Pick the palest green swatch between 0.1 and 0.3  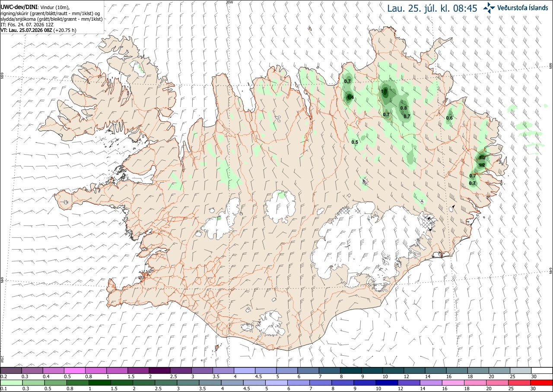click(11, 383)
